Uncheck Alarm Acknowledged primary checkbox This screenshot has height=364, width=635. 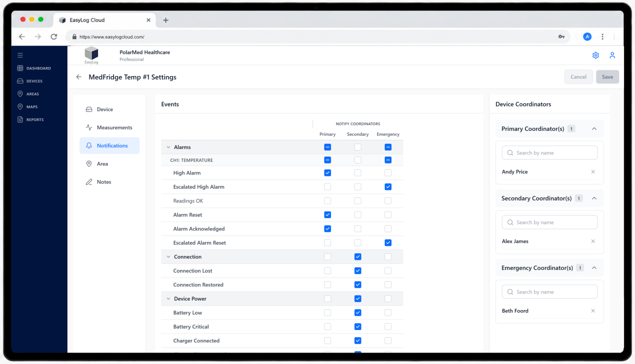(328, 229)
